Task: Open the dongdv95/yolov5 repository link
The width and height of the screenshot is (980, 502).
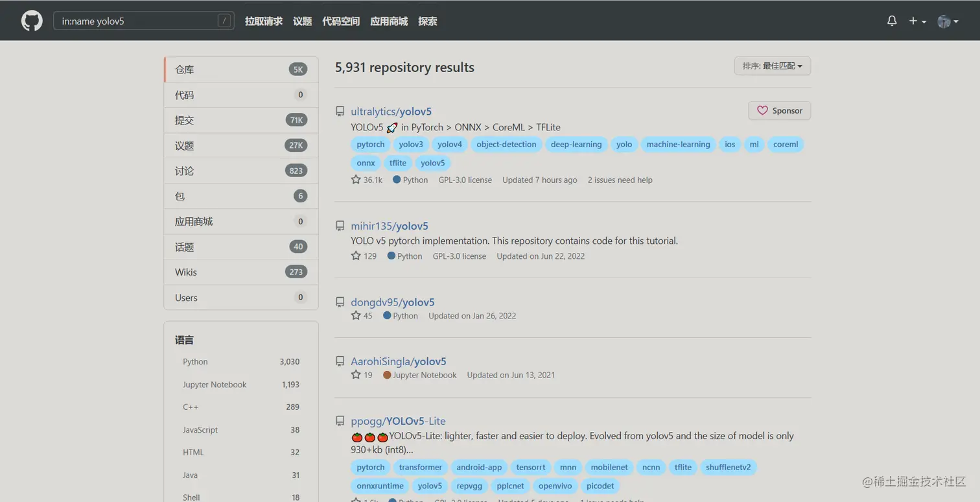Action: 393,302
